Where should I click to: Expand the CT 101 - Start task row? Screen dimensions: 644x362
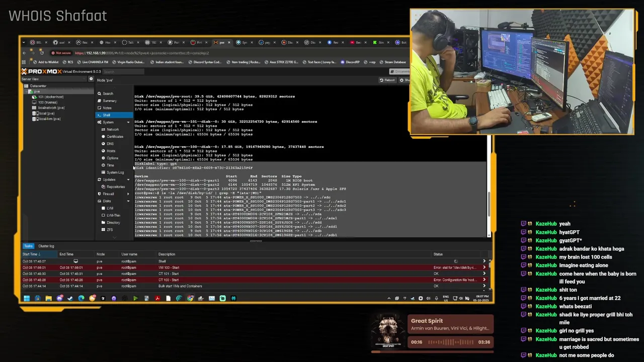coord(484,274)
